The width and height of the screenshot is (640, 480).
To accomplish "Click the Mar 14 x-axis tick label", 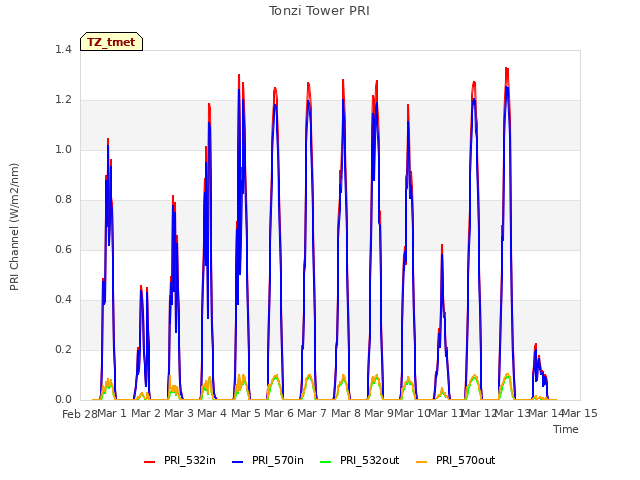I will coord(546,413).
